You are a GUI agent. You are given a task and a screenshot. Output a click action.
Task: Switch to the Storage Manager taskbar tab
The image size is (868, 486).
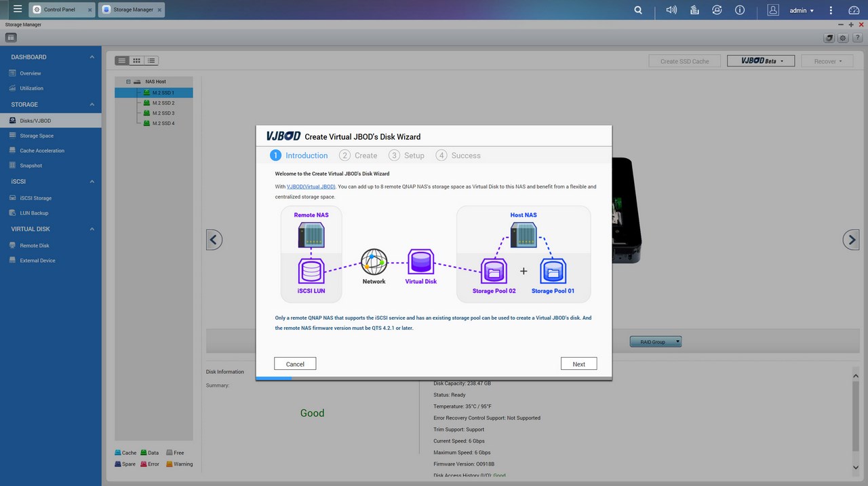pyautogui.click(x=132, y=10)
